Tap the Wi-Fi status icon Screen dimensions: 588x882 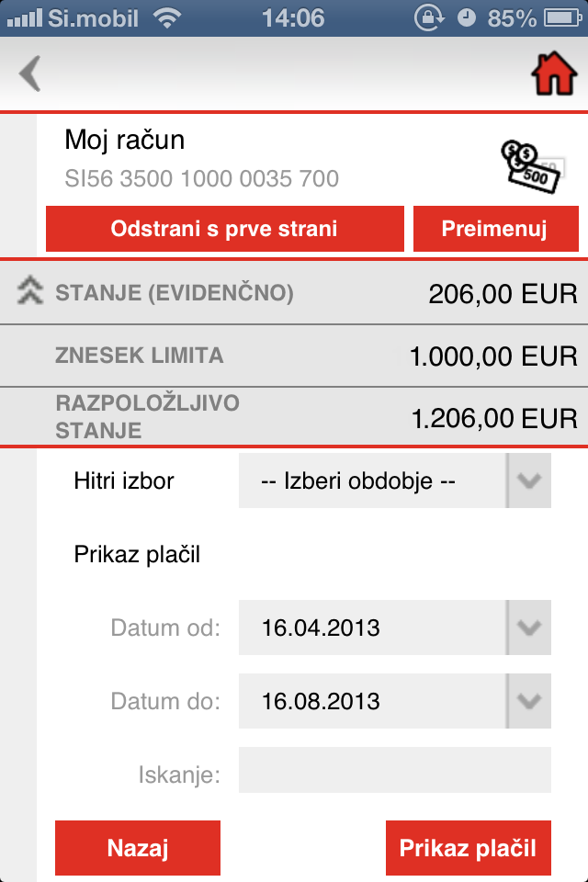(x=167, y=18)
